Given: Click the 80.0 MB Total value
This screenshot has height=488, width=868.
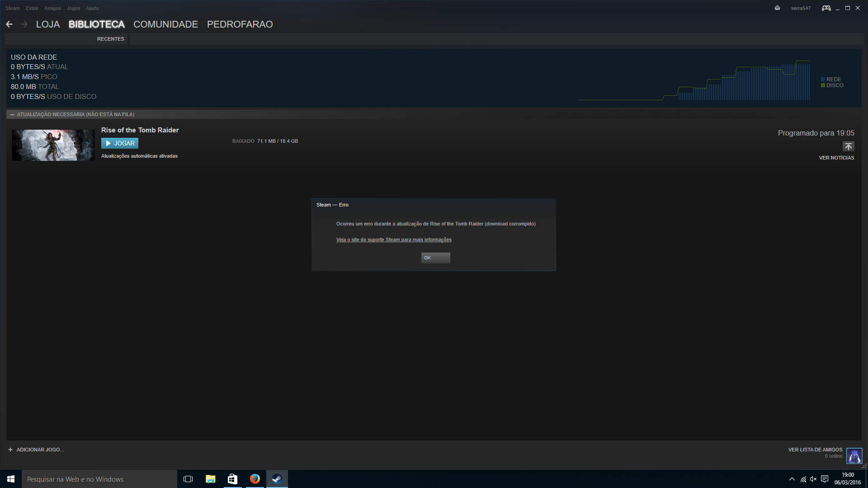Looking at the screenshot, I should (x=35, y=87).
